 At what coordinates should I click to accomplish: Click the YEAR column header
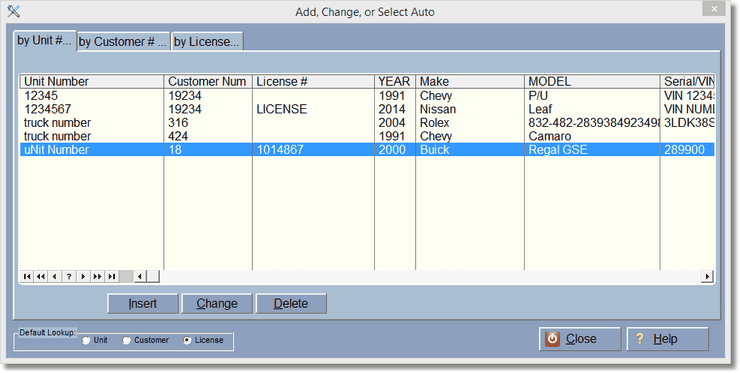pos(395,82)
